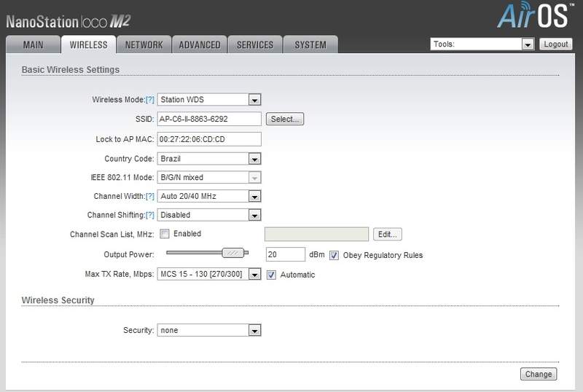This screenshot has width=583, height=392.
Task: Click the Lock to AP MAC field
Action: coord(209,139)
